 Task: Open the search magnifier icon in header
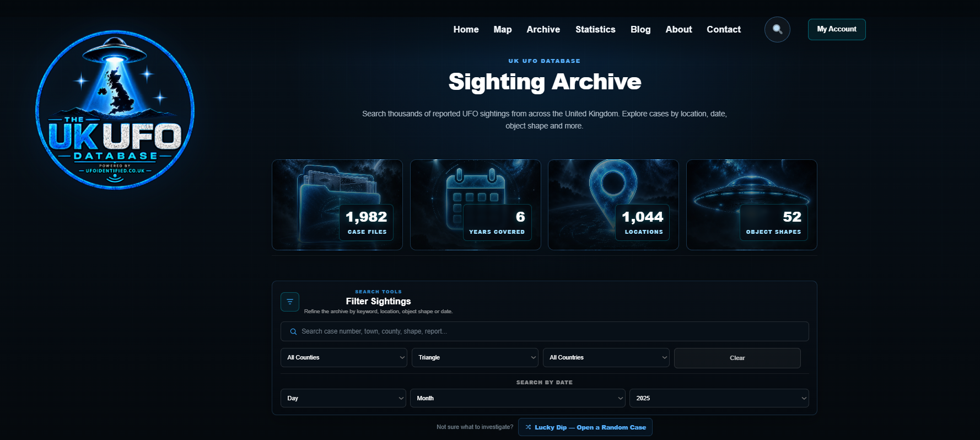777,29
